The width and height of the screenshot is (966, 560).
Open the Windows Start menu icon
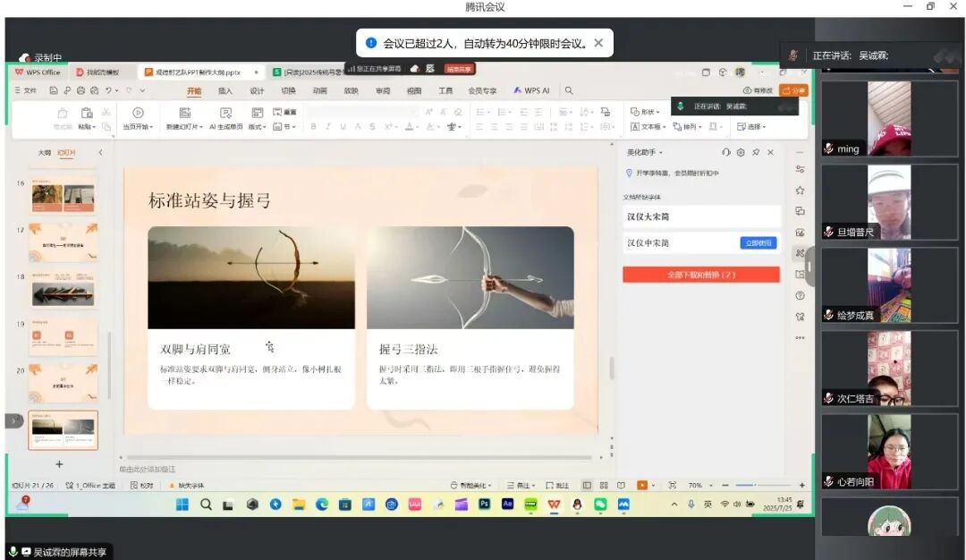click(x=182, y=505)
